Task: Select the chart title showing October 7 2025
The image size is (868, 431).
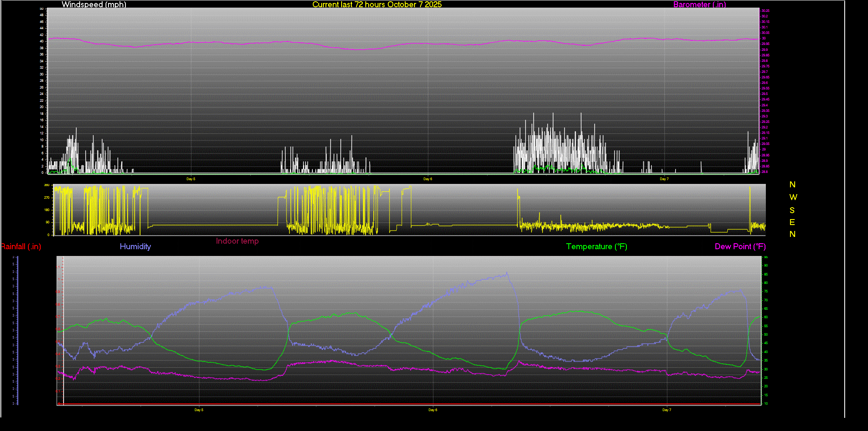Action: (x=377, y=5)
